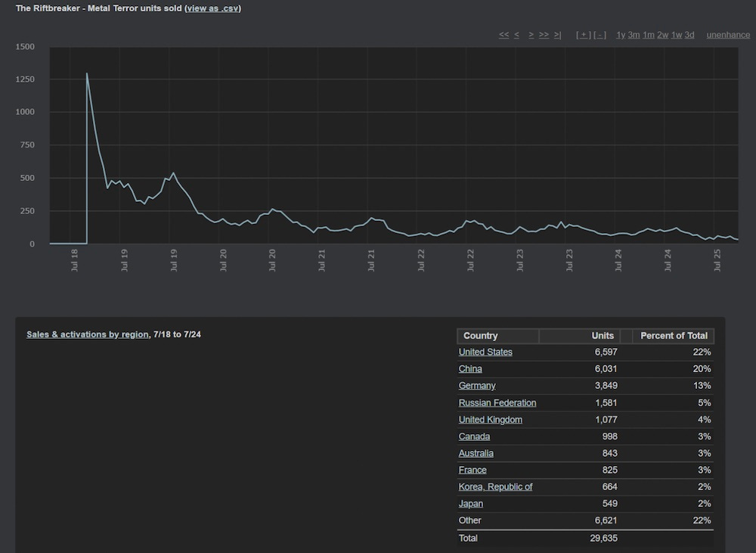Select the 29,635 total value
756x553 pixels.
tap(603, 538)
